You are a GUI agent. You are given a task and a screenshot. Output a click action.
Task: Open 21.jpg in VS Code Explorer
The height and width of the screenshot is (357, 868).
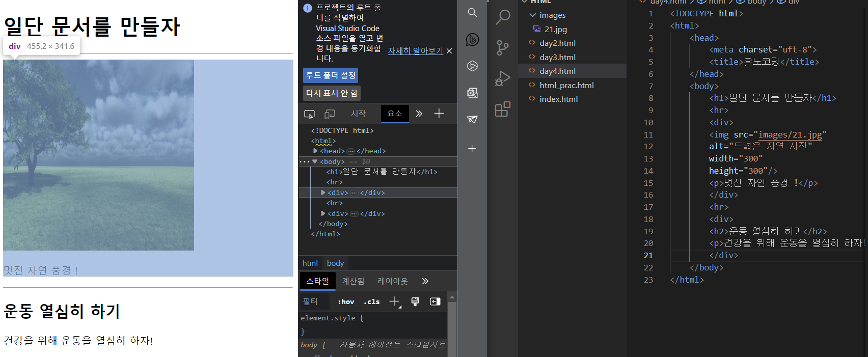point(555,30)
